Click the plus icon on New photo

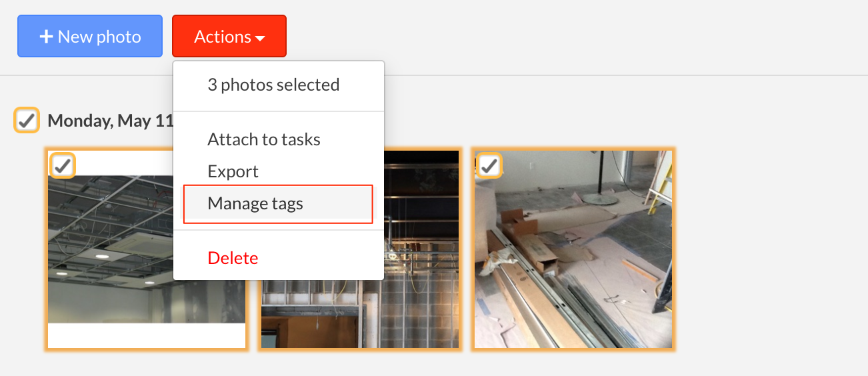click(46, 37)
